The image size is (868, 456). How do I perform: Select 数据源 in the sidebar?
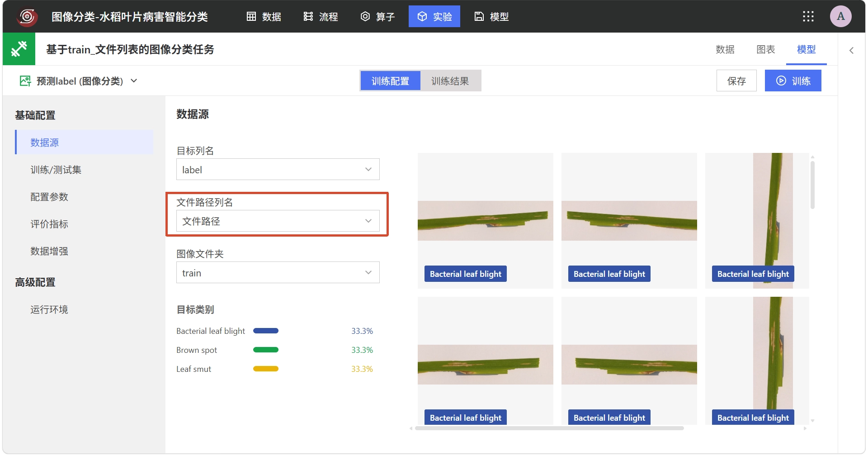pyautogui.click(x=84, y=142)
